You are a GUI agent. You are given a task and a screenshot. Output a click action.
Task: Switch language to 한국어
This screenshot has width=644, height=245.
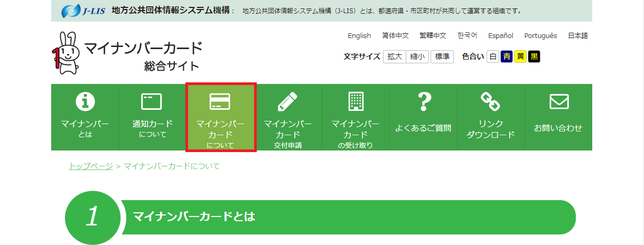click(x=468, y=36)
